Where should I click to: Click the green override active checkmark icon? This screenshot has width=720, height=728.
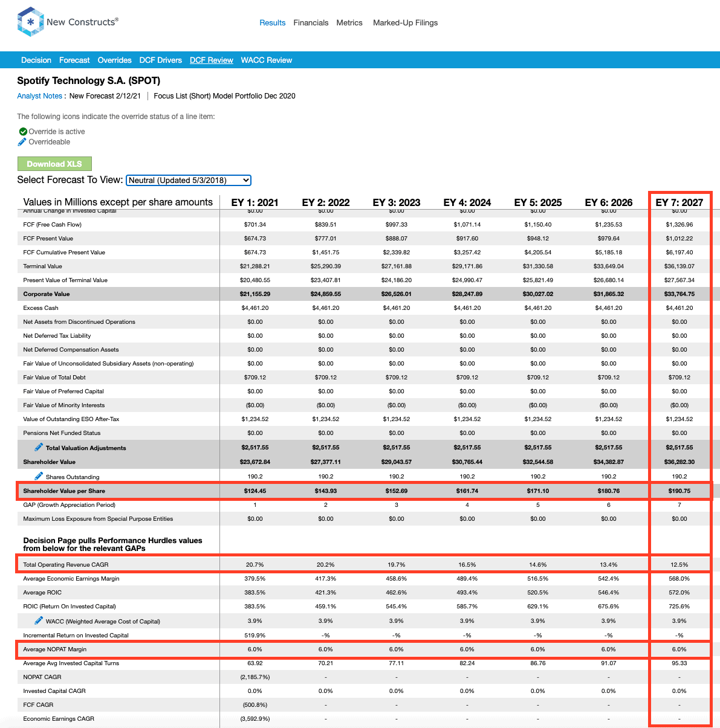[23, 132]
